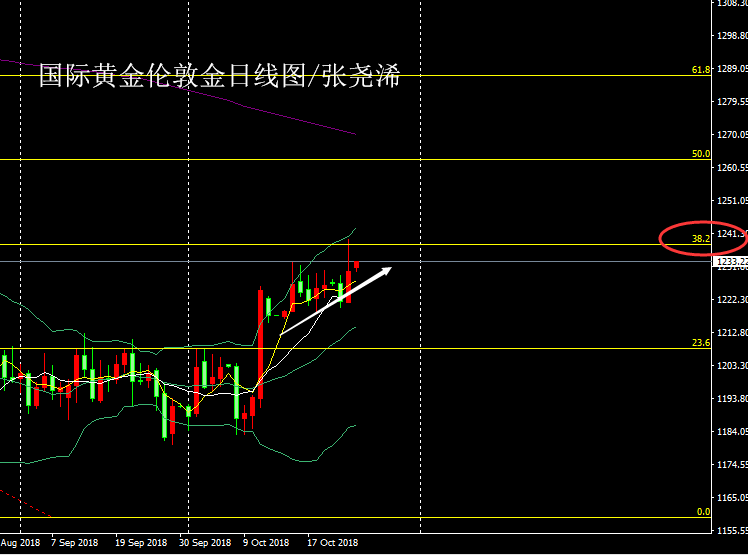Click the 9 Oct 2018 date label
Screen dimensions: 748x555
[x=266, y=543]
